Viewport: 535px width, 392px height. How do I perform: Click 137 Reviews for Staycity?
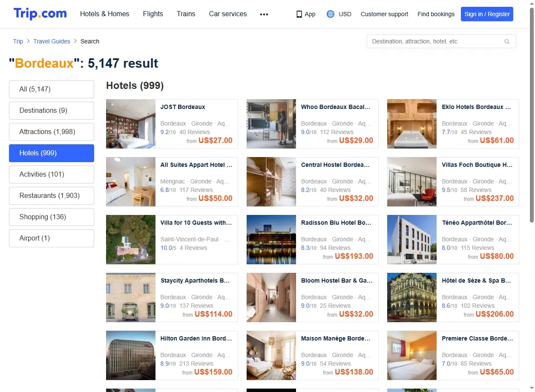coord(196,306)
